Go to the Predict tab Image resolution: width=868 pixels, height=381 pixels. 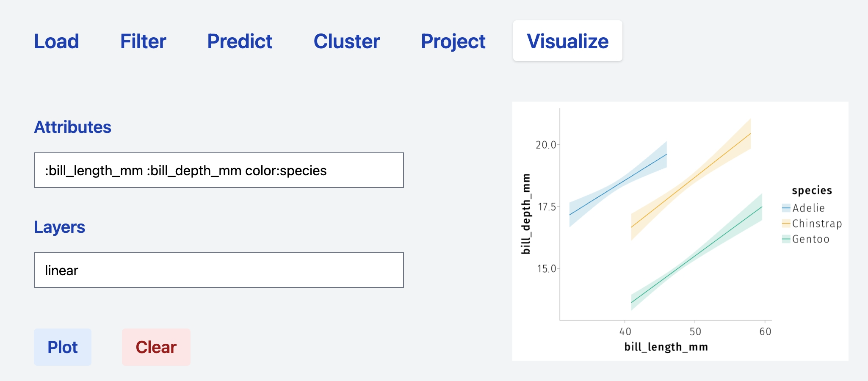[240, 41]
